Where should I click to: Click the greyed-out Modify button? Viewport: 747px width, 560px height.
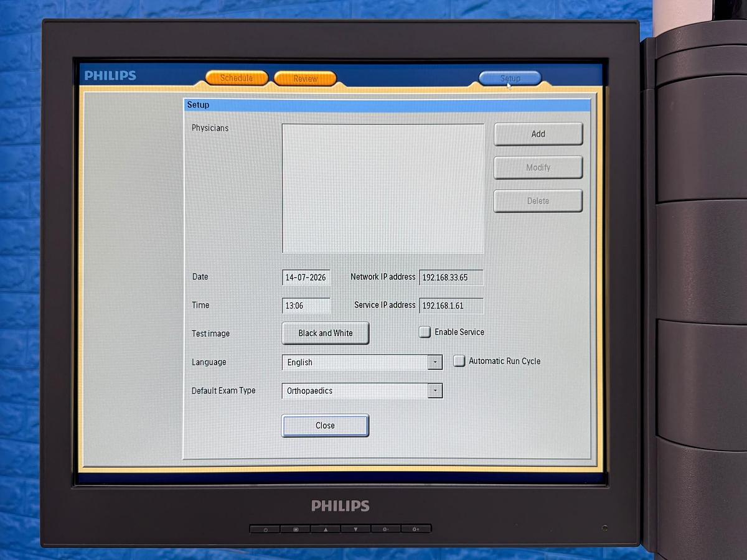[538, 167]
